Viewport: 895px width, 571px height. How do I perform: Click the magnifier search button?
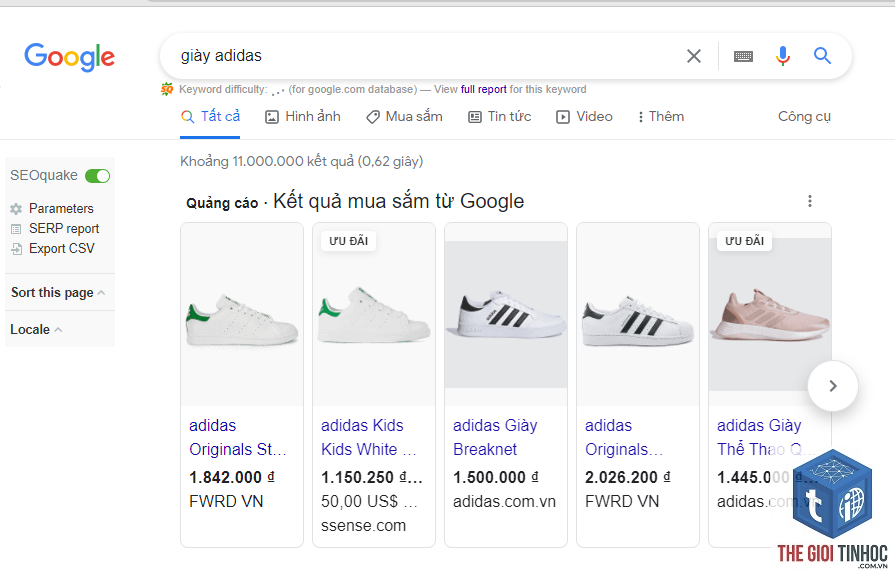tap(822, 55)
